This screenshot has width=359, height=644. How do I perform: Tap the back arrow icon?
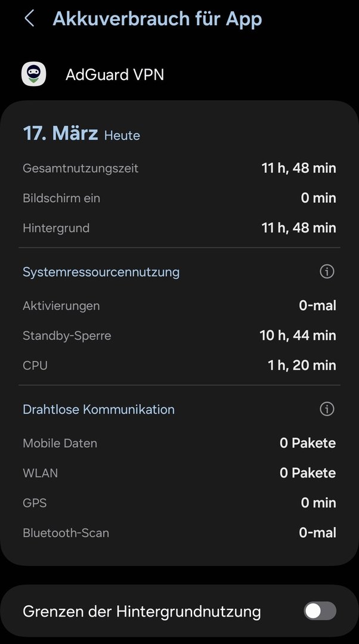29,18
